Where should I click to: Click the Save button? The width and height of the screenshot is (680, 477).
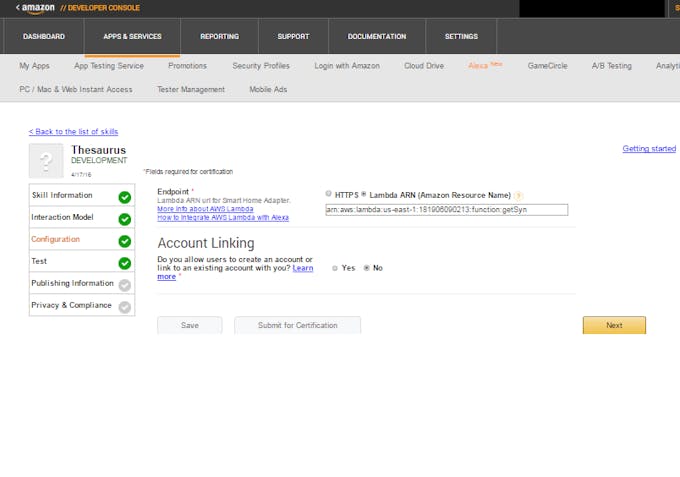tap(190, 325)
